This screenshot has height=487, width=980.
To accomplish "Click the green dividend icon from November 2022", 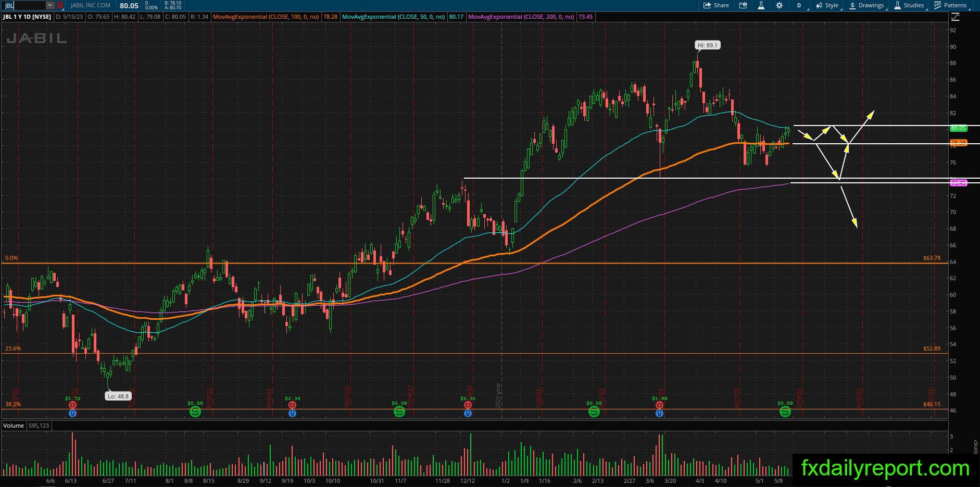I will pyautogui.click(x=399, y=412).
